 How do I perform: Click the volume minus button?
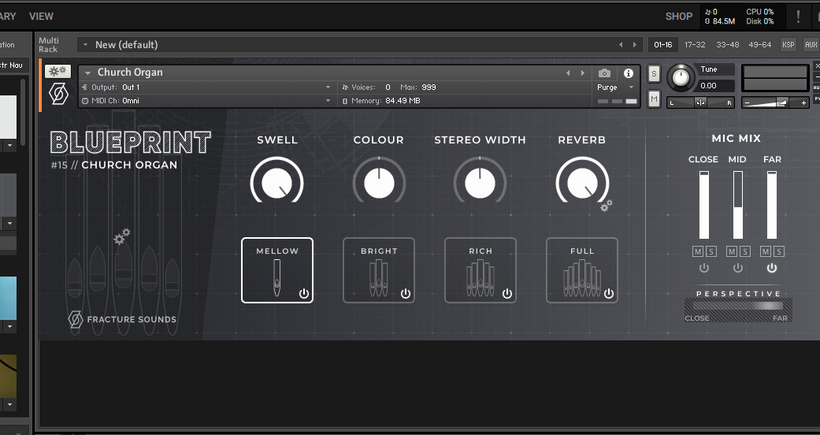click(x=748, y=103)
